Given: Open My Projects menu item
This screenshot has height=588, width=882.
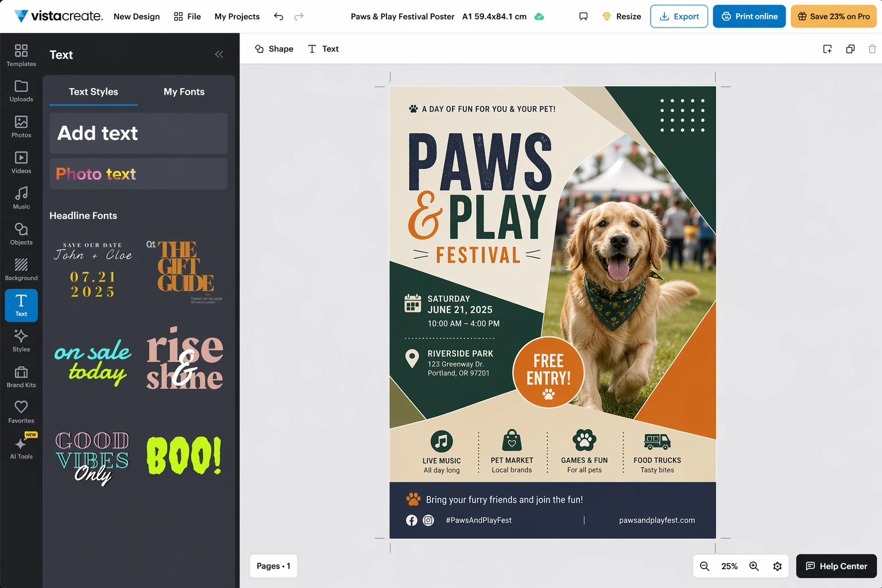Looking at the screenshot, I should 237,17.
